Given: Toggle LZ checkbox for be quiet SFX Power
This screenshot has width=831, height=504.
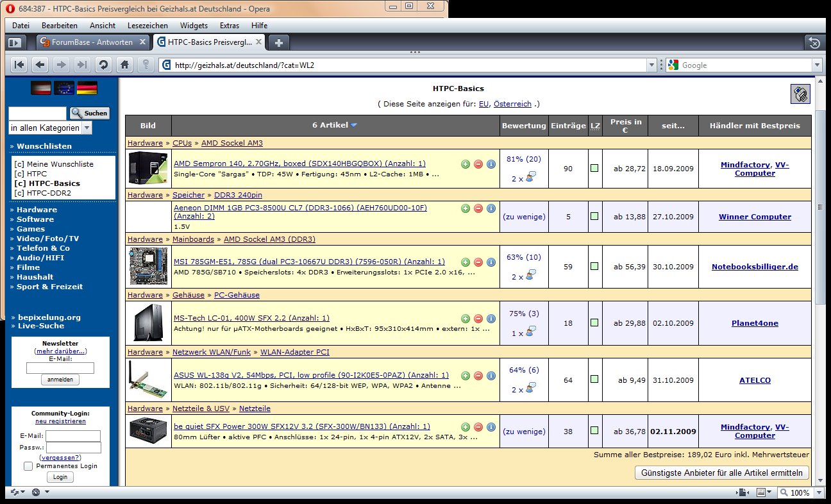Looking at the screenshot, I should 594,431.
